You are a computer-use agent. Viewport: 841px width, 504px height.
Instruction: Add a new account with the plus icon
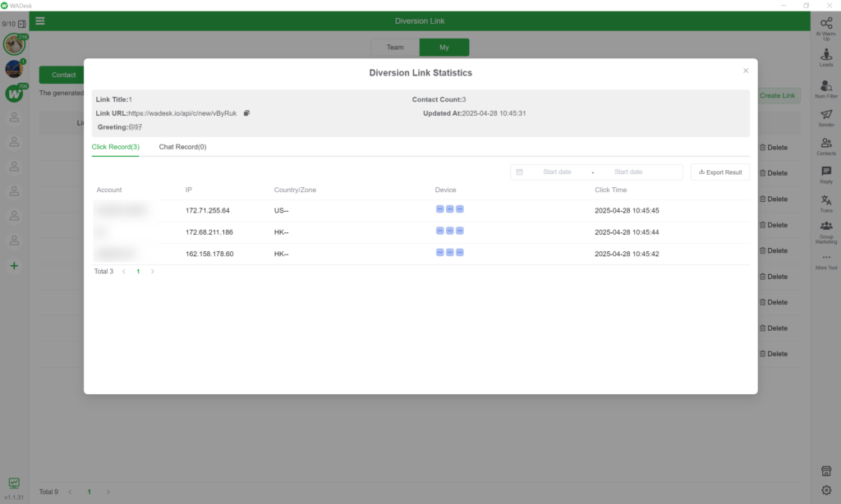(14, 266)
